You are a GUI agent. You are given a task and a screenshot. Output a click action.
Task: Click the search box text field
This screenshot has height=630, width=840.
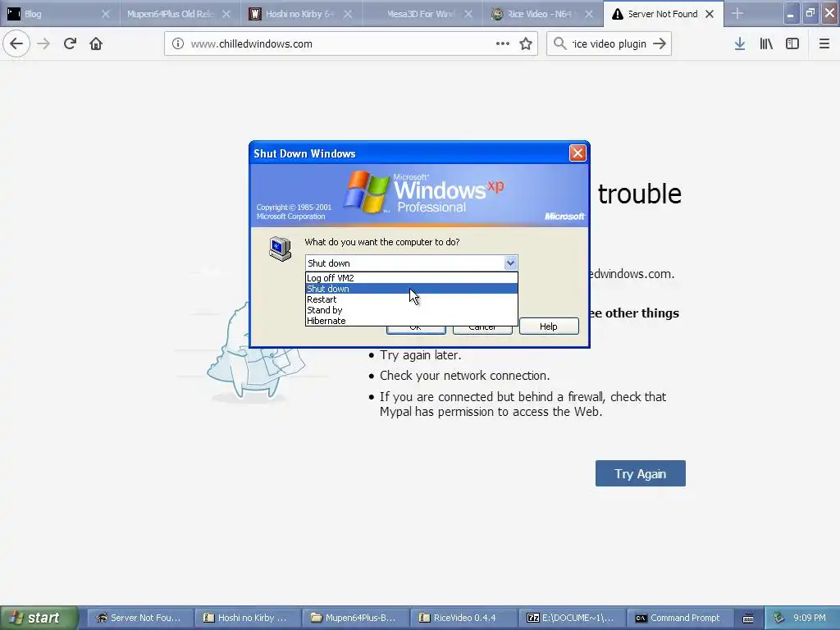coord(609,44)
